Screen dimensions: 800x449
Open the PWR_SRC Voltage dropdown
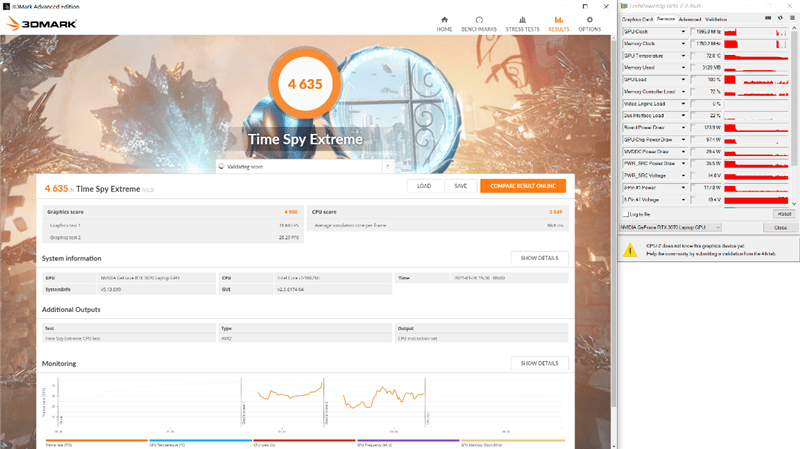[x=683, y=176]
